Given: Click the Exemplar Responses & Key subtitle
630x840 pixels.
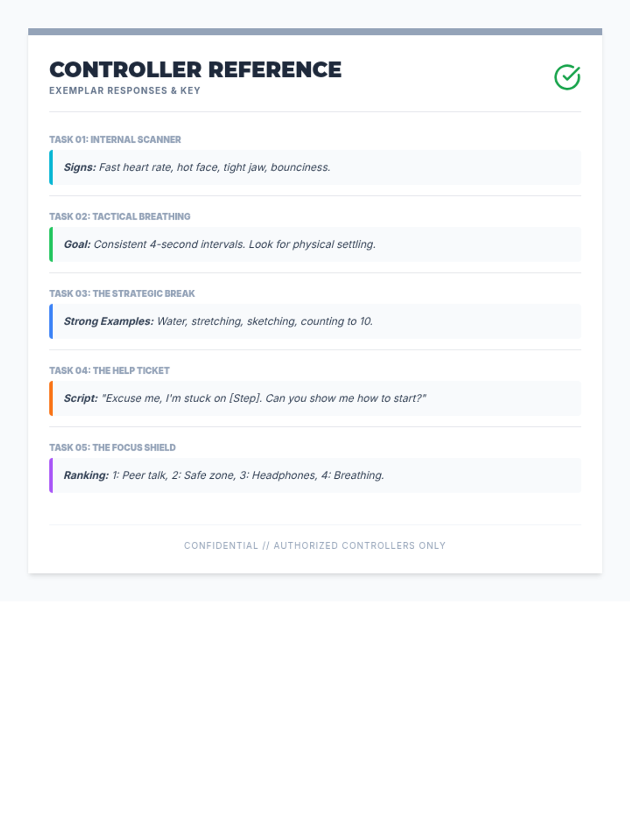Looking at the screenshot, I should pos(125,91).
